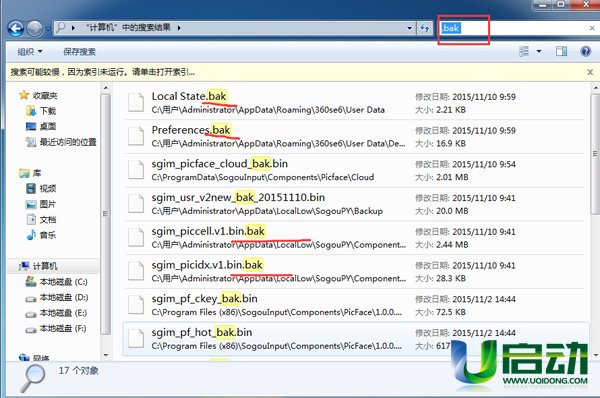Click the search magnifier in address bar
Viewport: 600px width, 398px height.
(x=61, y=27)
